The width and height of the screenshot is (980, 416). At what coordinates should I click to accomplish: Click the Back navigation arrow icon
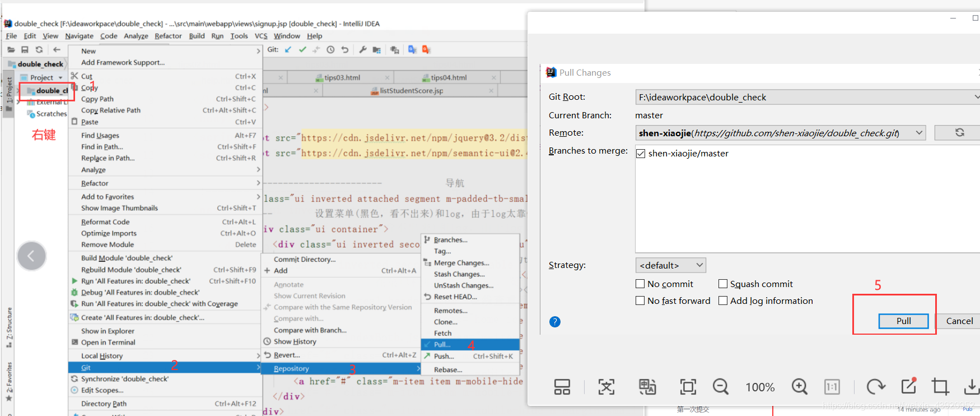tap(57, 50)
